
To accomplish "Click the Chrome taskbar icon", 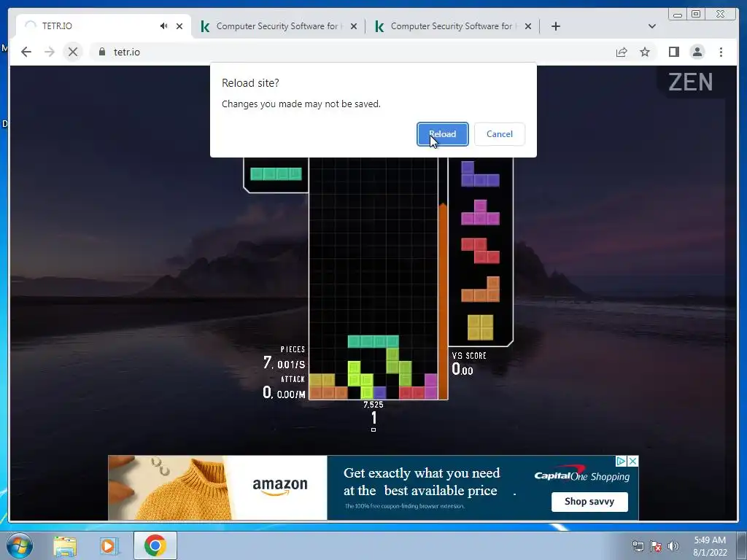I will [x=155, y=545].
